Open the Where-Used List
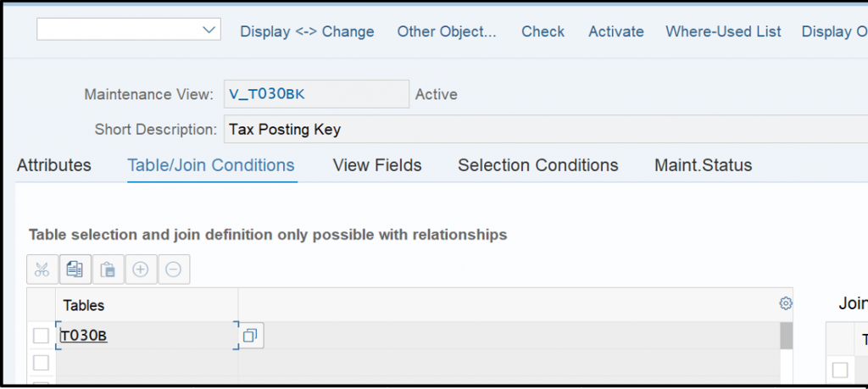868x389 pixels. [x=723, y=31]
